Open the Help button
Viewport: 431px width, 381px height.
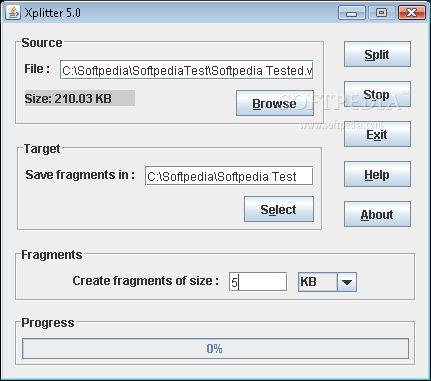(x=377, y=174)
